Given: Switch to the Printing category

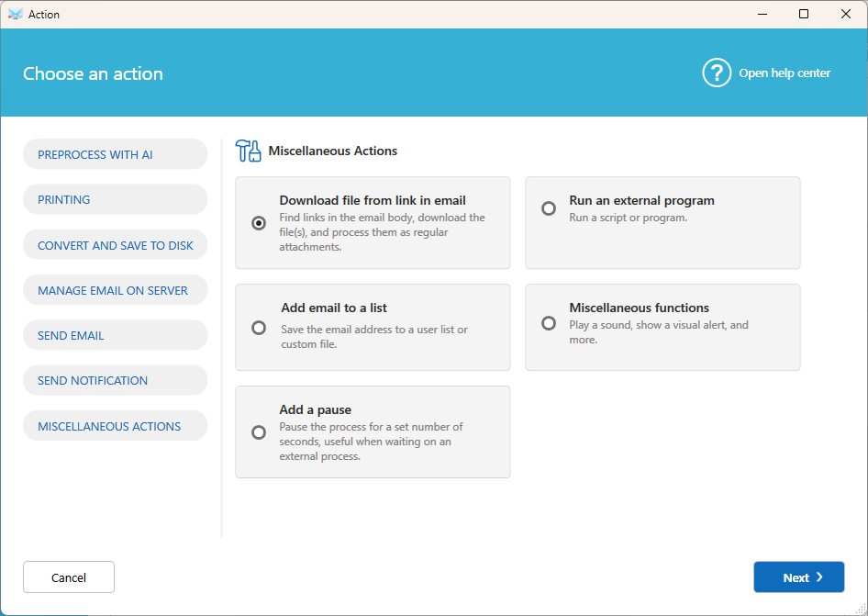Looking at the screenshot, I should [115, 199].
